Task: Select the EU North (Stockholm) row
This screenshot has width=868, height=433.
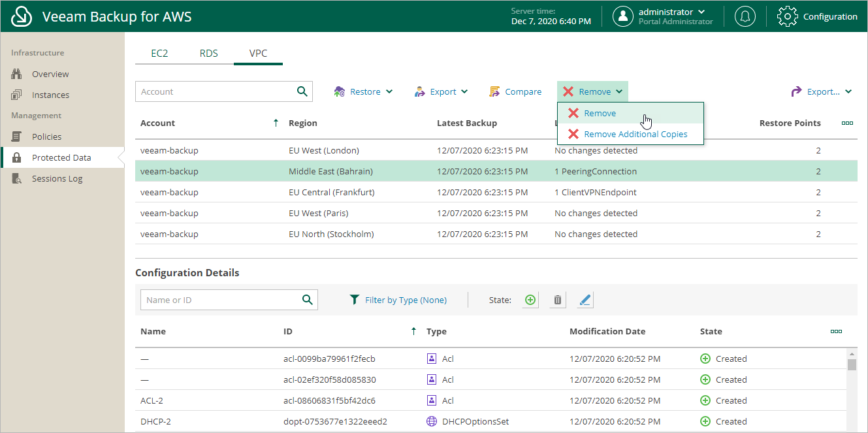Action: pos(496,234)
